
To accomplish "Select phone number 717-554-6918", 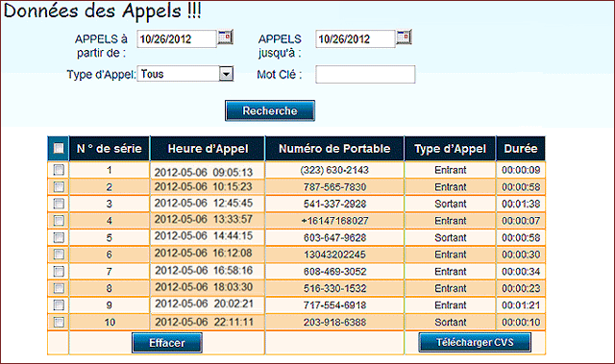I will click(x=334, y=304).
